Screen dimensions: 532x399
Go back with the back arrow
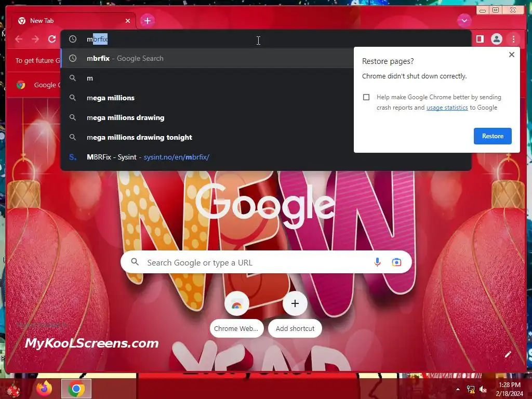pos(19,39)
